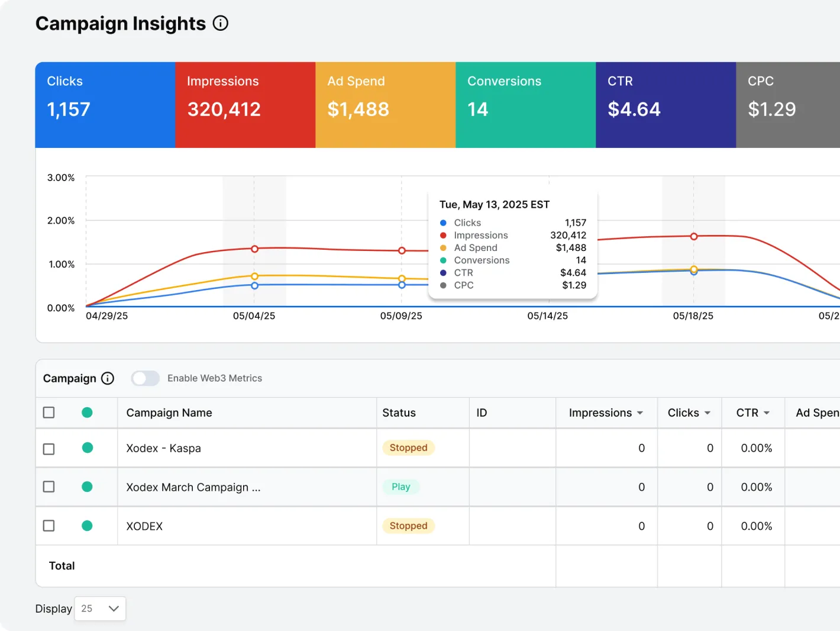Click orange Ad Spend point at 05/09/25
Screen dimensions: 840x631
pos(402,278)
